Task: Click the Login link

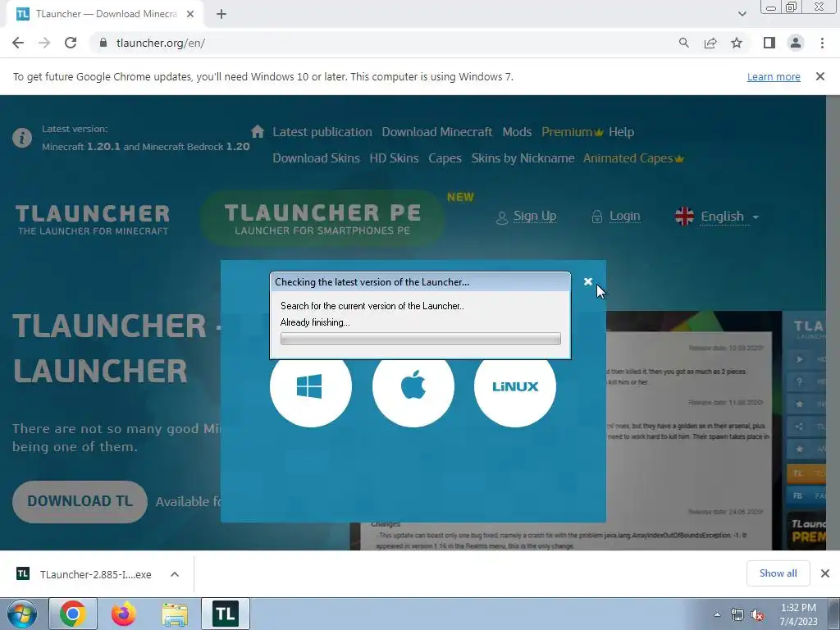Action: point(624,216)
